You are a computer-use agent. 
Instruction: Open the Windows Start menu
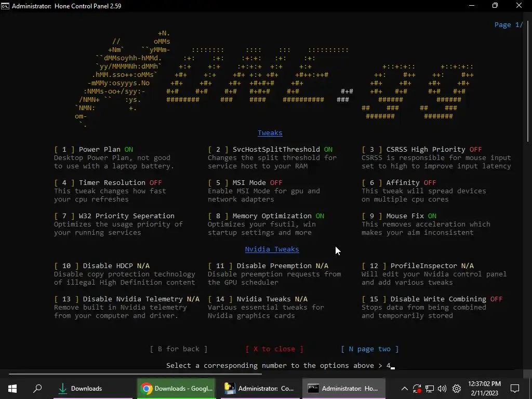click(x=12, y=389)
